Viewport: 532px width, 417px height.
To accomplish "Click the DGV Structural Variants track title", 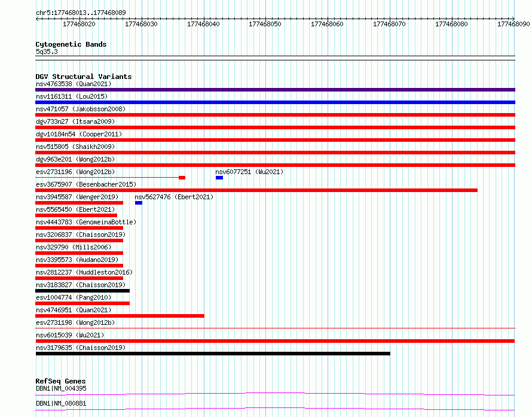I will pyautogui.click(x=84, y=77).
